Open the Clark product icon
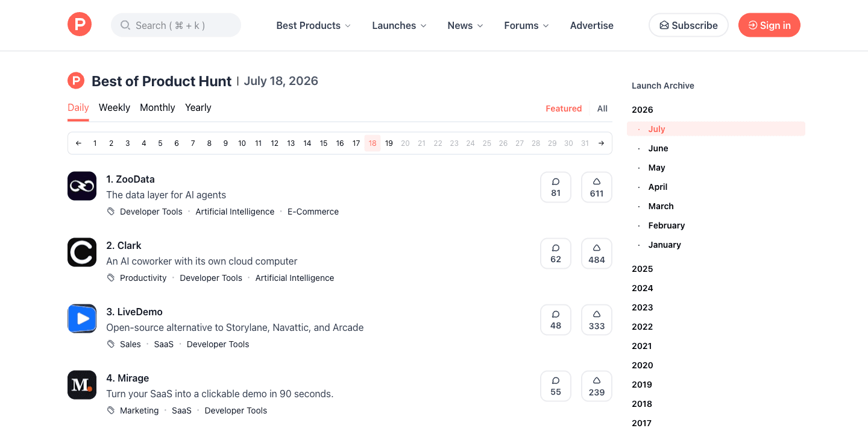This screenshot has height=434, width=868. pyautogui.click(x=82, y=252)
